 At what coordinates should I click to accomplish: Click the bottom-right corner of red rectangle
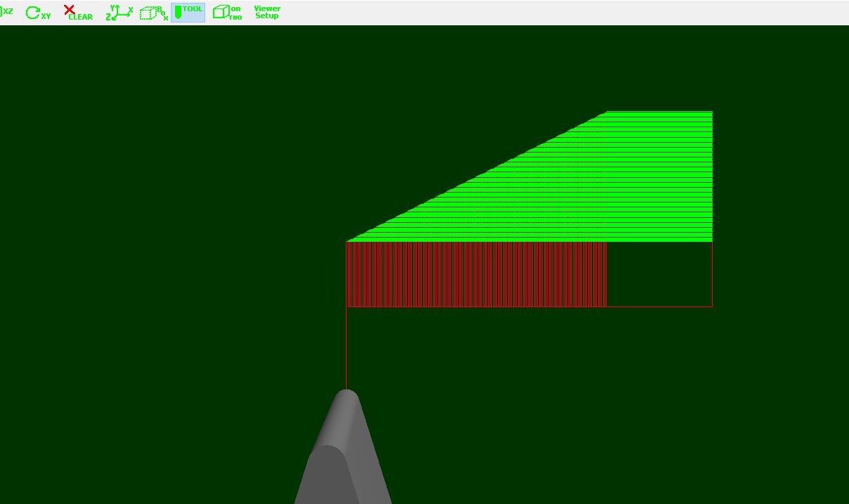tap(712, 306)
